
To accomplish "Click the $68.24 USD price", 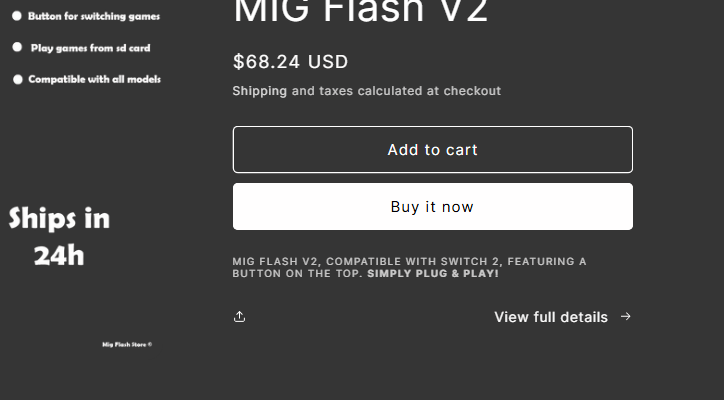I will pyautogui.click(x=290, y=62).
